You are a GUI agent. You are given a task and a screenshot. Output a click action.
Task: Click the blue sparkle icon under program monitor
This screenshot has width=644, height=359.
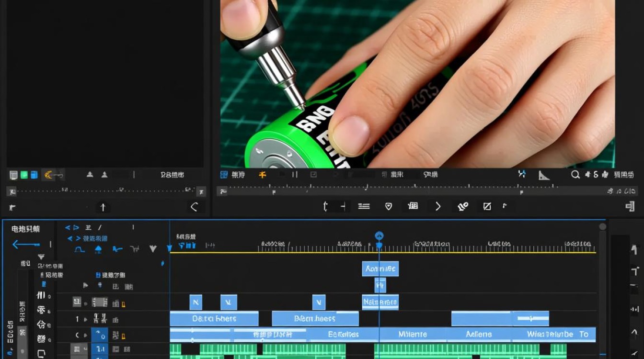[522, 174]
